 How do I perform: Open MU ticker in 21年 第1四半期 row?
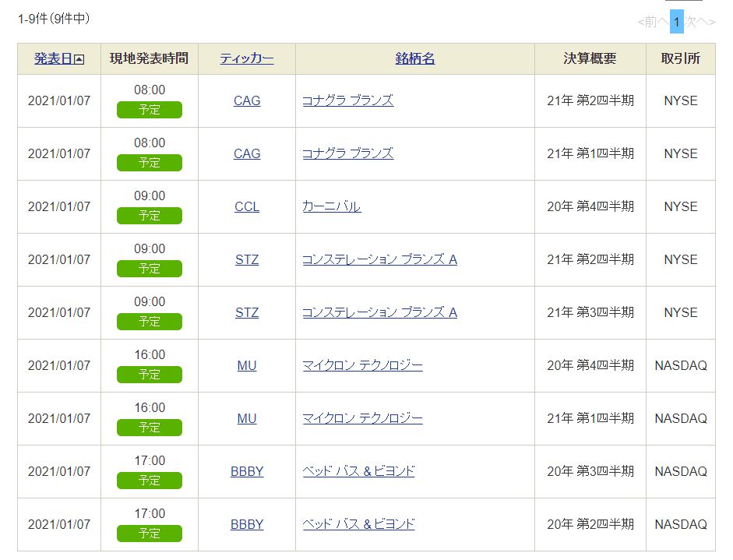click(x=247, y=418)
